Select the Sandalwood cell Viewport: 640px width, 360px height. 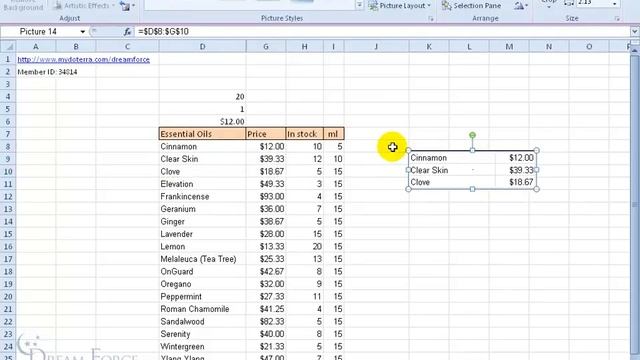click(202, 322)
